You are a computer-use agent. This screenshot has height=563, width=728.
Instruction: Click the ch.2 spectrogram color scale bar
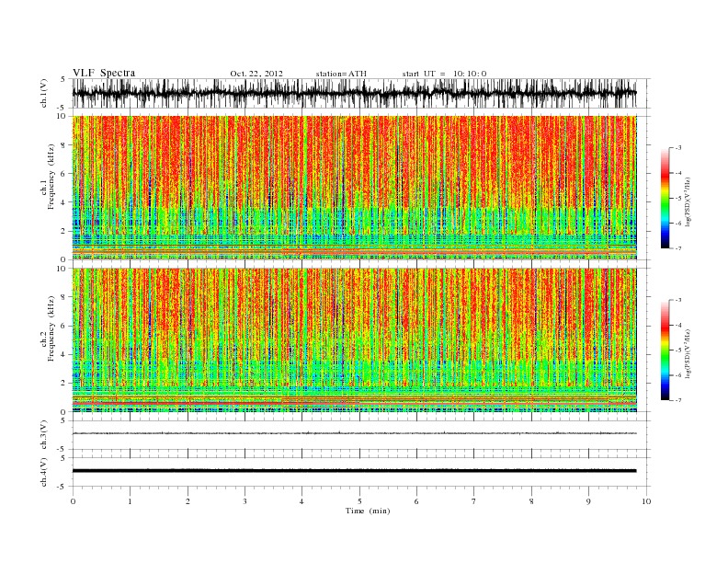(665, 350)
